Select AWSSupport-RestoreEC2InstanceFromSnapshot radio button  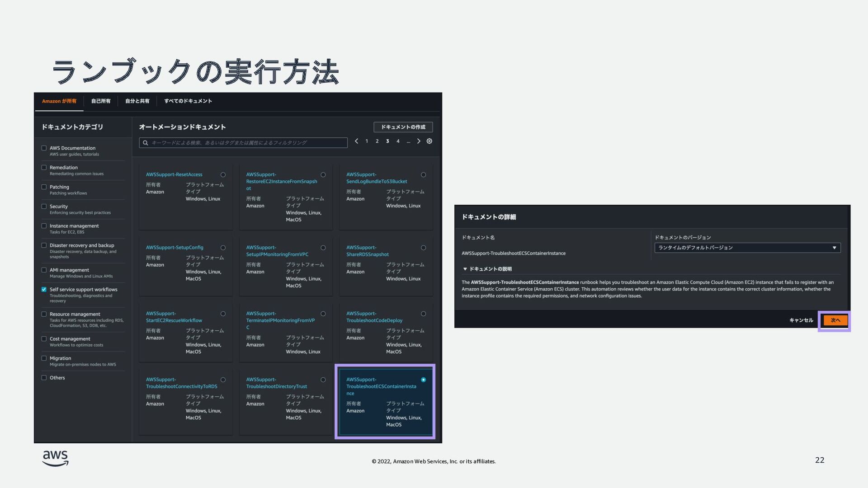tap(323, 175)
